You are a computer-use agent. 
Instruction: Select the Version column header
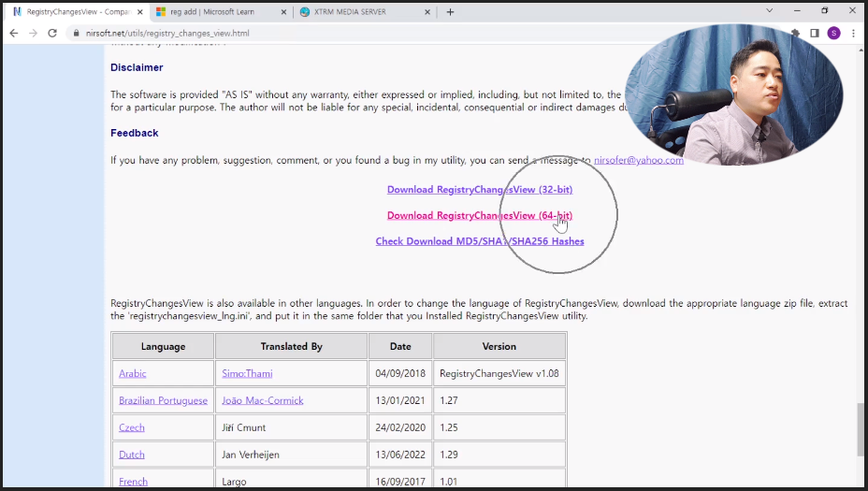[x=499, y=347]
